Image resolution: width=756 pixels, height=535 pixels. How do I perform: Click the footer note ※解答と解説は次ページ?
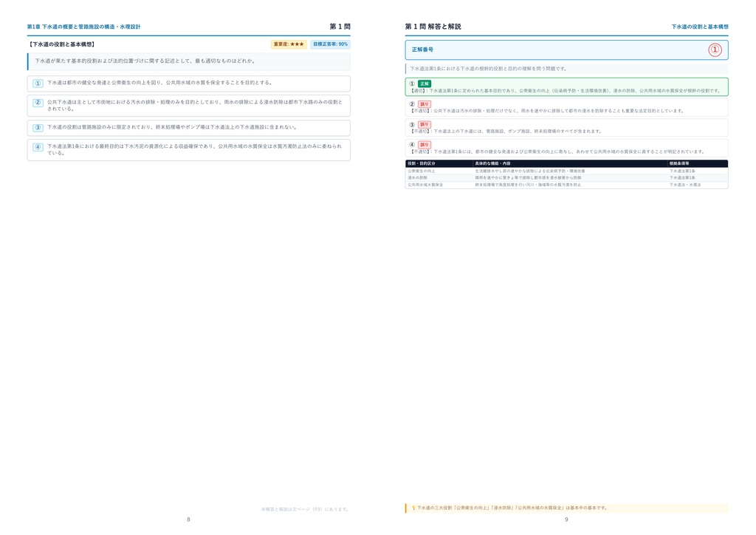[305, 509]
